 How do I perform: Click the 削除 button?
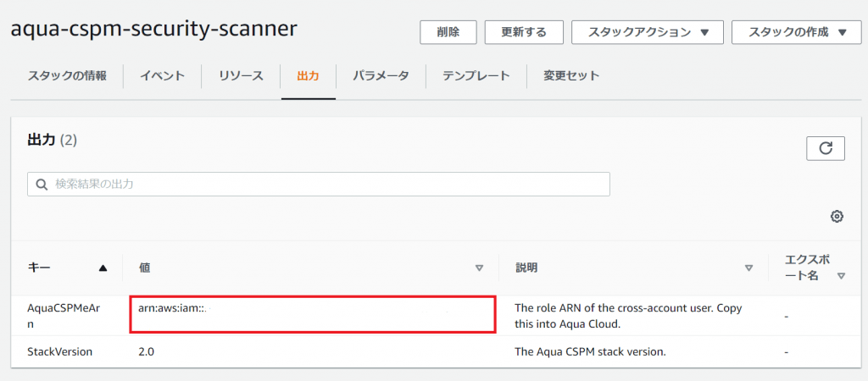pos(448,32)
